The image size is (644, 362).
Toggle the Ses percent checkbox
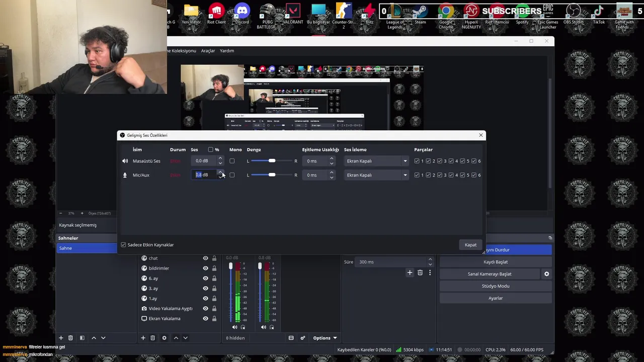pyautogui.click(x=211, y=149)
